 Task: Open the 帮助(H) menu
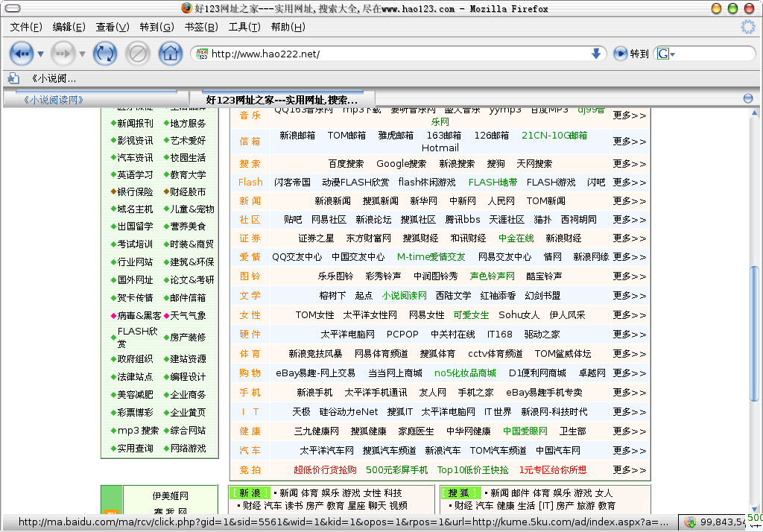point(288,27)
